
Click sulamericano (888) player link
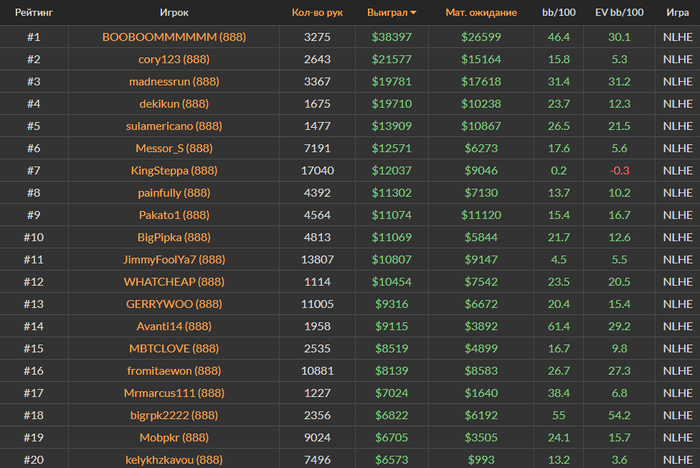coord(174,126)
